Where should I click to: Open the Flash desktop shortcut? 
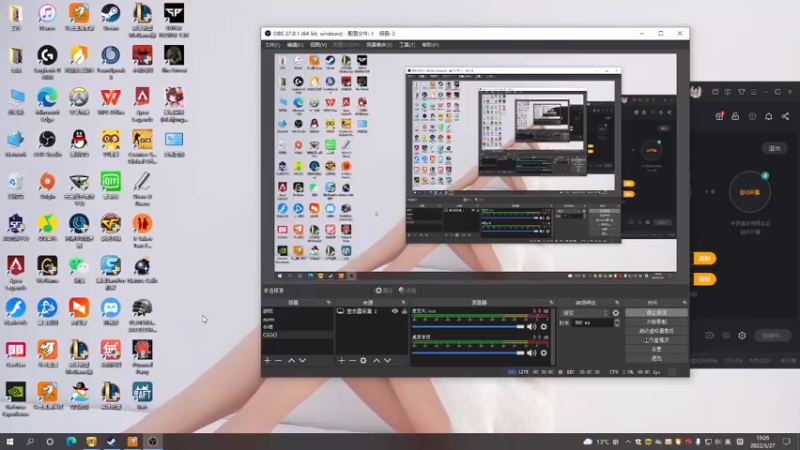point(15,311)
